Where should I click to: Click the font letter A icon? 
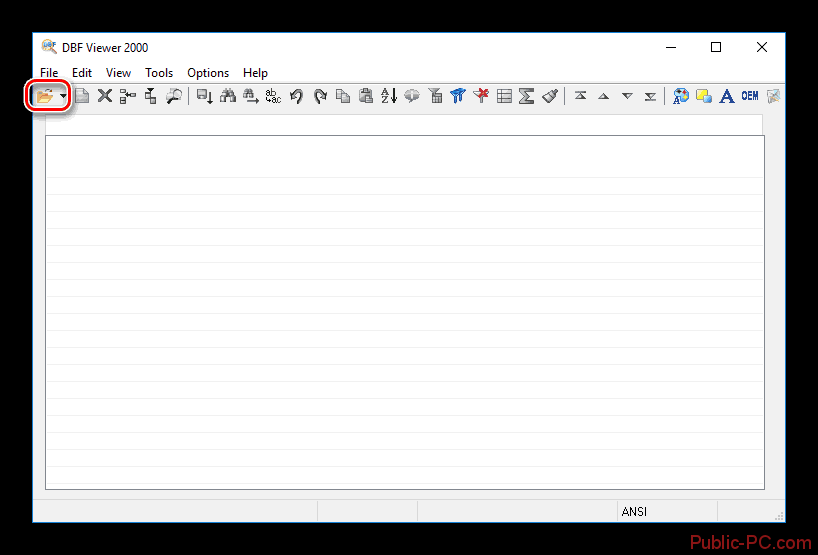tap(727, 96)
